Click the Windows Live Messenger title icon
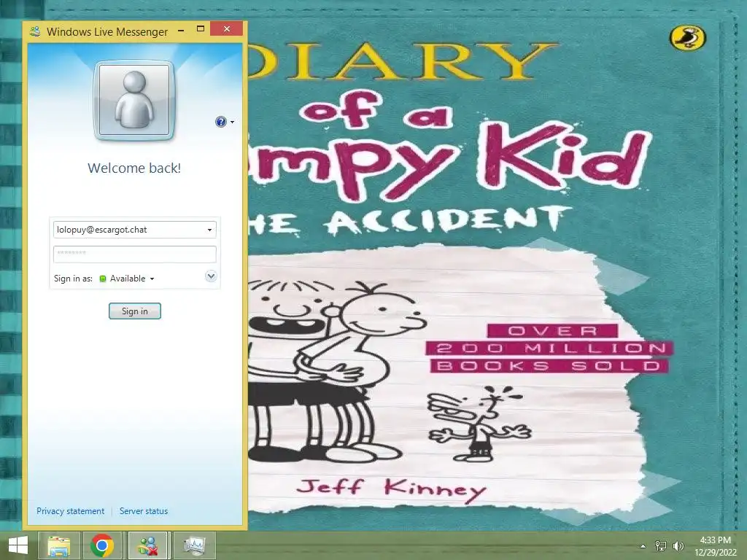747x560 pixels. [x=35, y=32]
